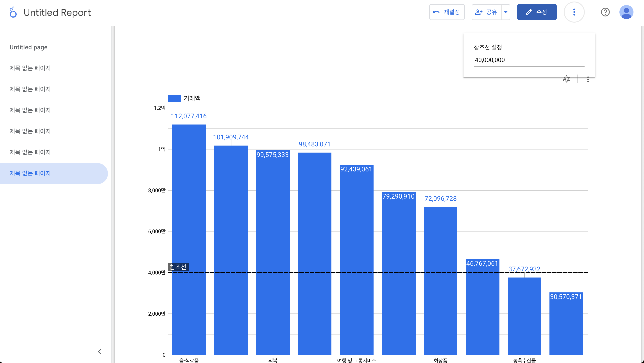Open the help question mark icon

[605, 12]
